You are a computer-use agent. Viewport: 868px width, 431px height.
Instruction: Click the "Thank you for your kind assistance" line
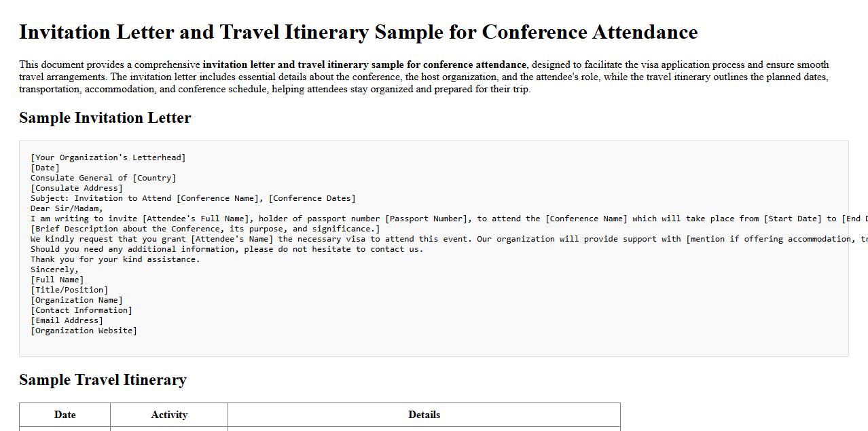(115, 259)
